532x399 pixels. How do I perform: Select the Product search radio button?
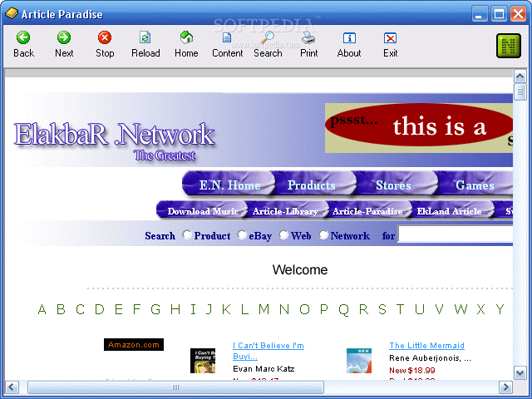click(187, 234)
